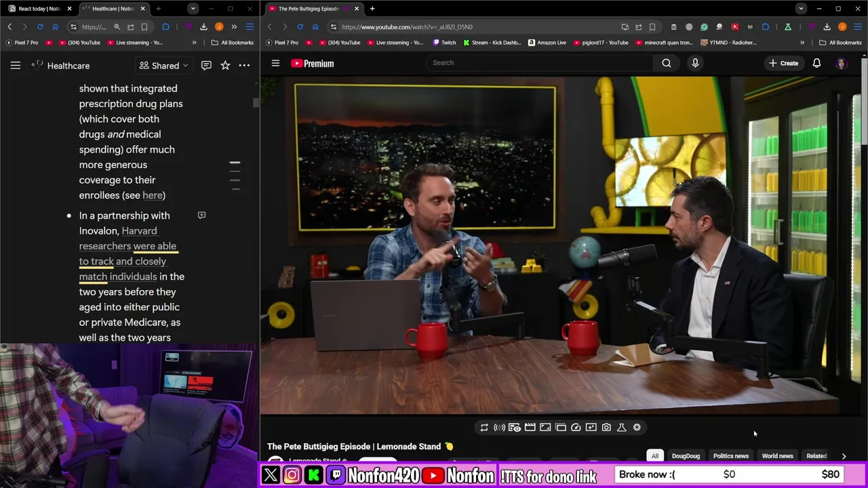Expand the Shared dropdown in Notion

pos(164,66)
